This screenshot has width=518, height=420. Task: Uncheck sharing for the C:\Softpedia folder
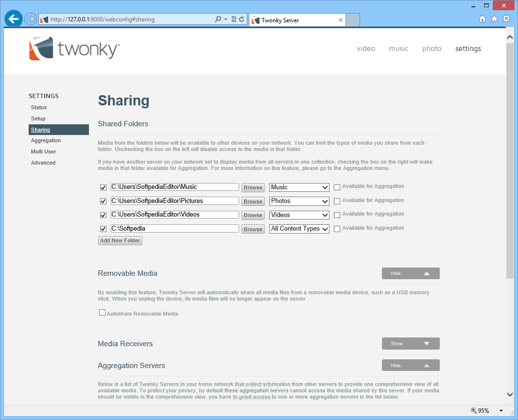point(103,229)
